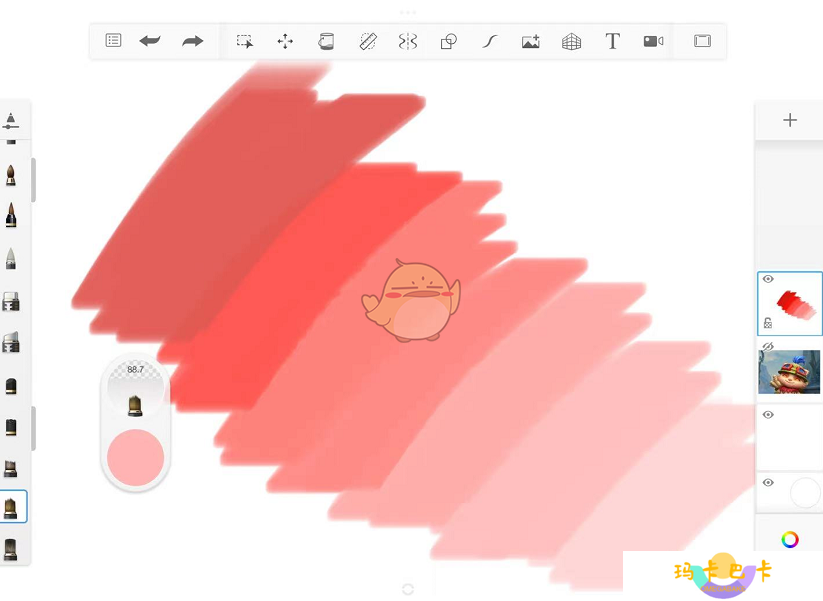The image size is (823, 601).
Task: Open the Ruler guides tool
Action: (x=367, y=41)
